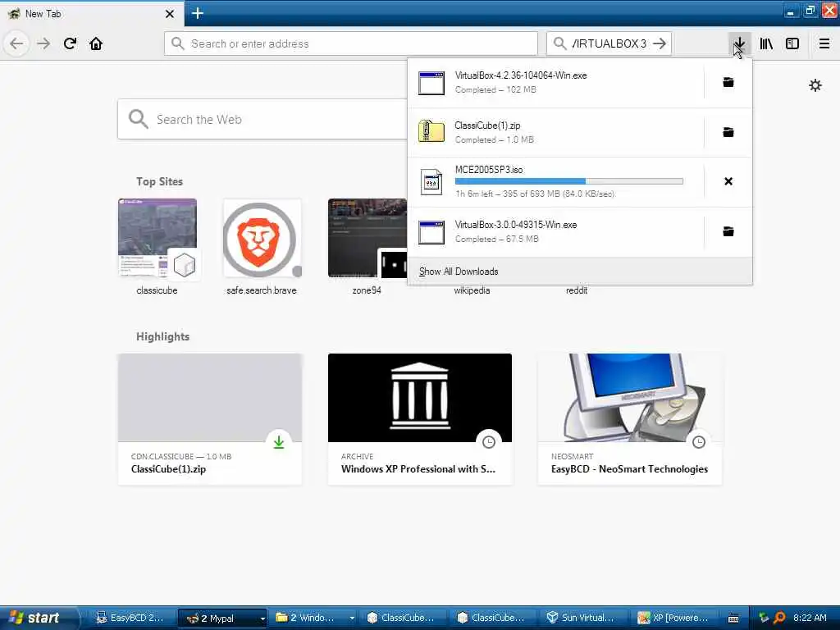The width and height of the screenshot is (840, 630).
Task: Open folder containing VirtualBox-4.2.36 download
Action: tap(728, 82)
